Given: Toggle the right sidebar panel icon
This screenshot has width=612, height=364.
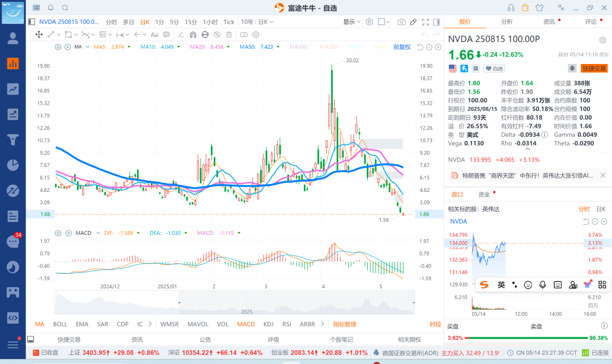Looking at the screenshot, I should point(437,22).
